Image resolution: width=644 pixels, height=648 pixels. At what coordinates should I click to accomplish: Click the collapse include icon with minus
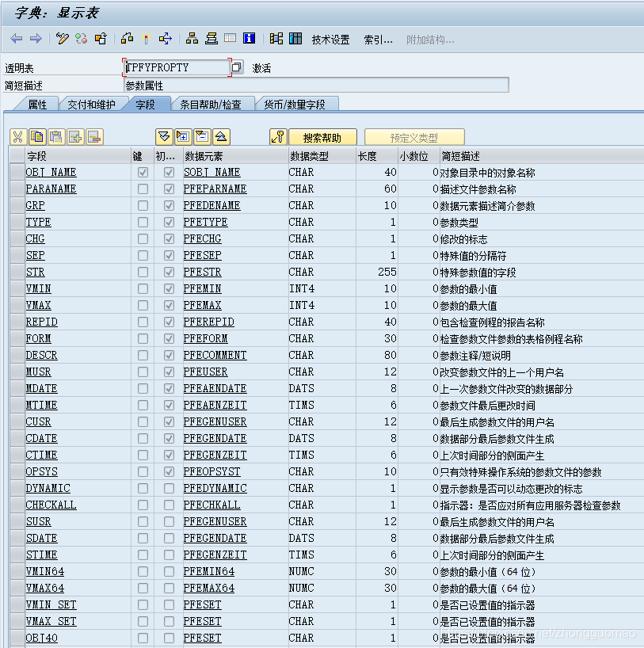pyautogui.click(x=202, y=137)
